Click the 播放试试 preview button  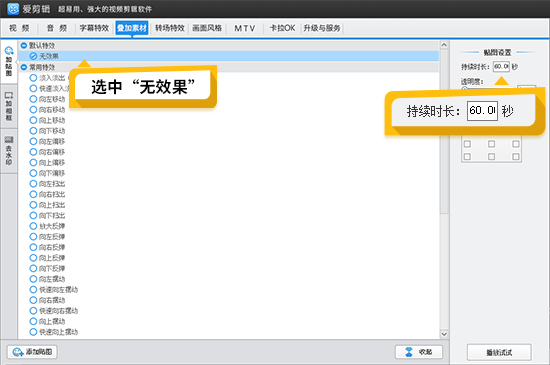[x=499, y=352]
